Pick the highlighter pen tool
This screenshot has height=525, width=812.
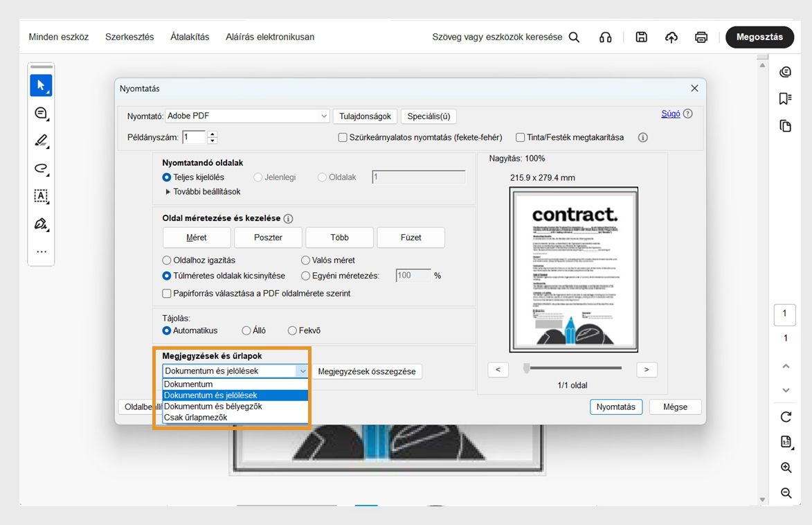pos(41,141)
